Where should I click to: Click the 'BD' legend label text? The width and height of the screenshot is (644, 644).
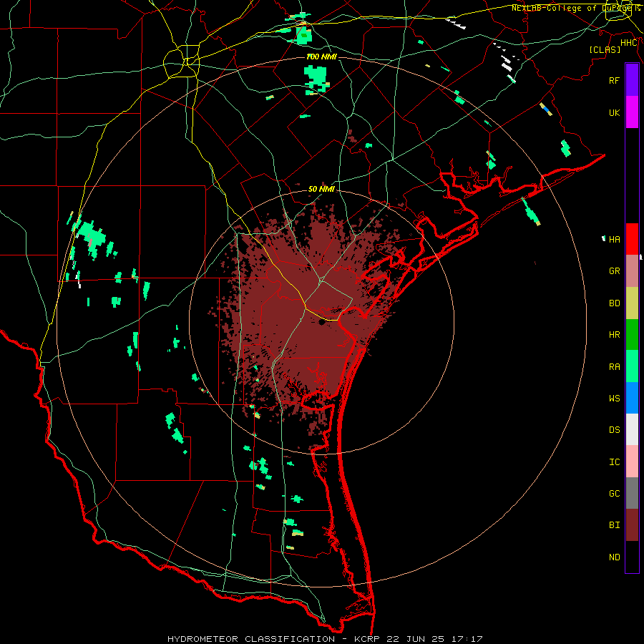pos(614,303)
